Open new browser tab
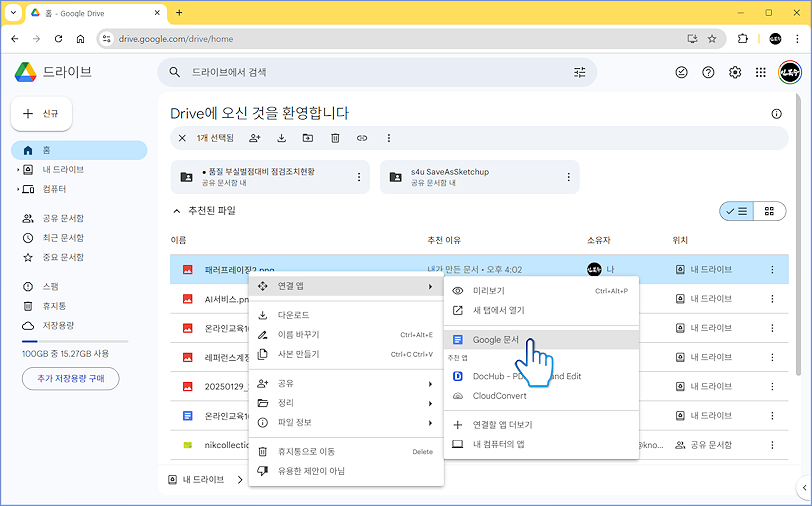 [x=179, y=13]
